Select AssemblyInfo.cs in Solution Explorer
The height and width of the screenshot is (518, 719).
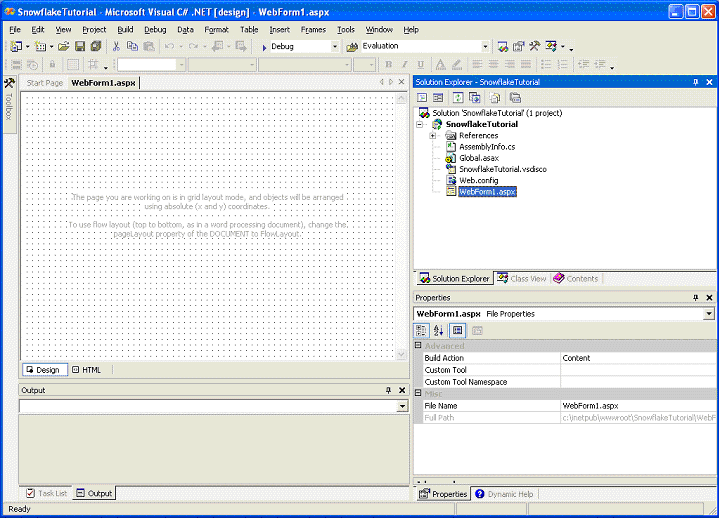click(487, 147)
